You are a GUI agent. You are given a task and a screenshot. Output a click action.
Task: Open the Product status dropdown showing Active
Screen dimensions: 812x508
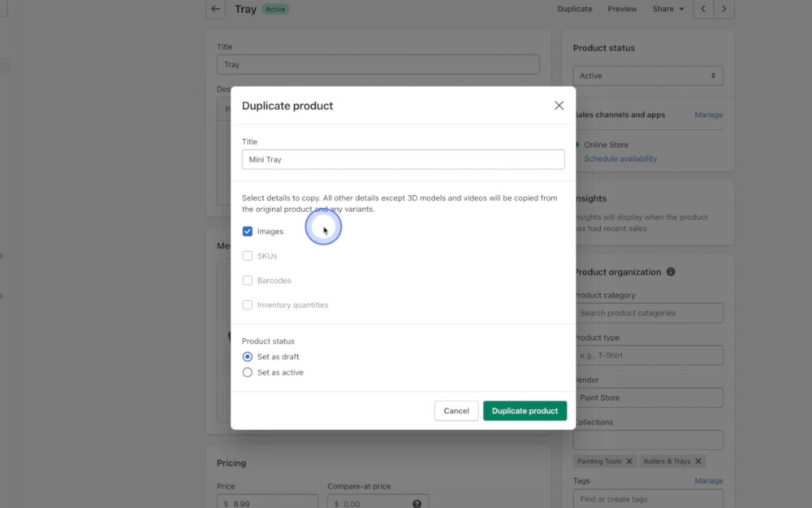coord(647,75)
